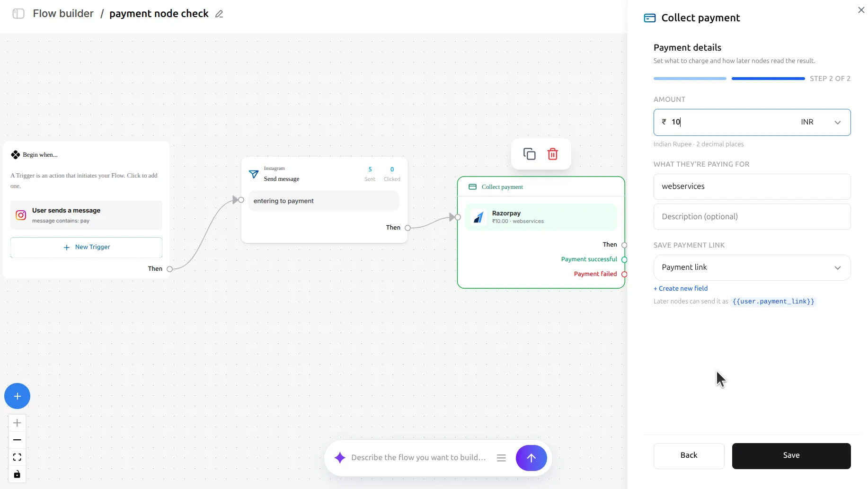The image size is (868, 489).
Task: Click the Begin when trigger icon
Action: coord(16,155)
